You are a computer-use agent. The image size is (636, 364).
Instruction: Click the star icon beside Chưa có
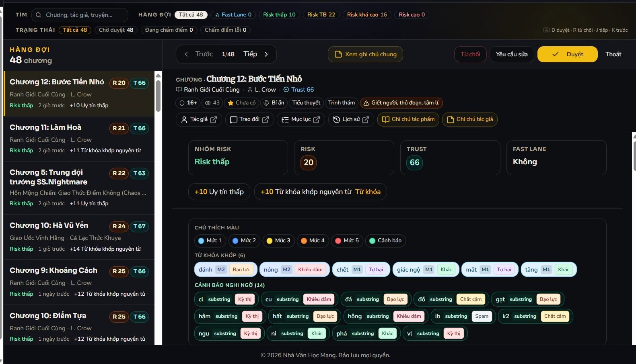(x=231, y=103)
